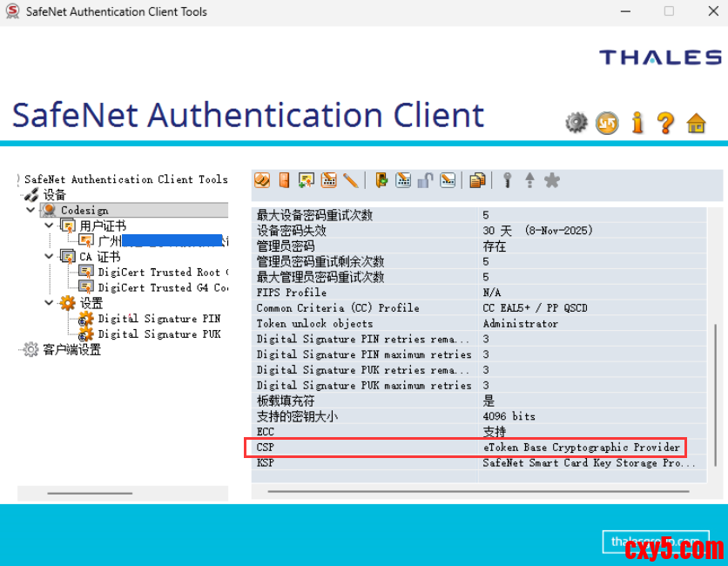Click the About info icon
728x566 pixels.
click(x=637, y=123)
